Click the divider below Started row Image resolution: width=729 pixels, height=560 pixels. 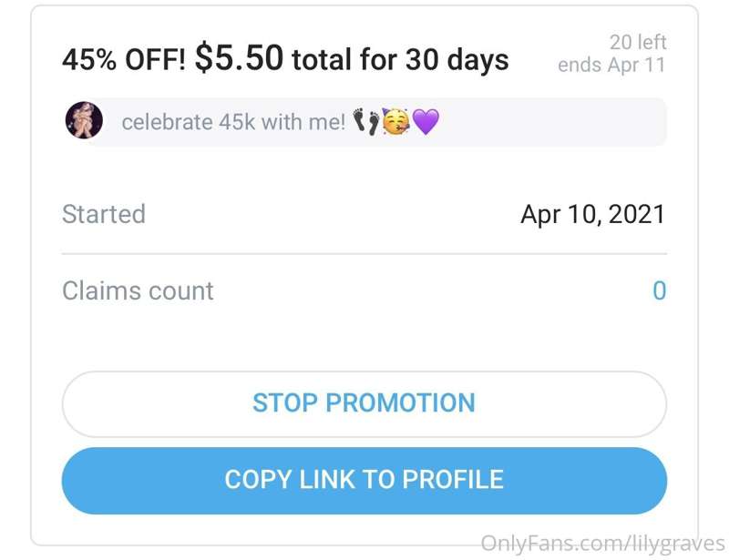tap(364, 254)
